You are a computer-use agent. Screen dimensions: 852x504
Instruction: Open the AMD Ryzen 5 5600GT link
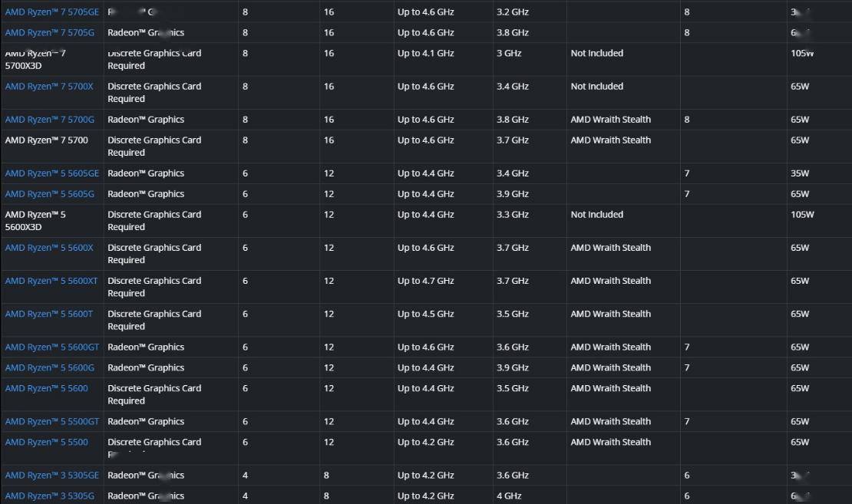pyautogui.click(x=51, y=348)
